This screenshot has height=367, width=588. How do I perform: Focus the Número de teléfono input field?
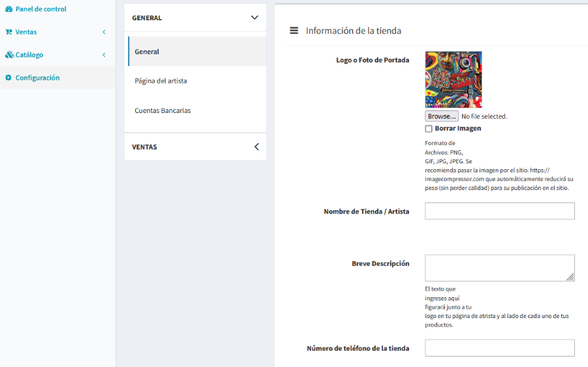click(500, 348)
